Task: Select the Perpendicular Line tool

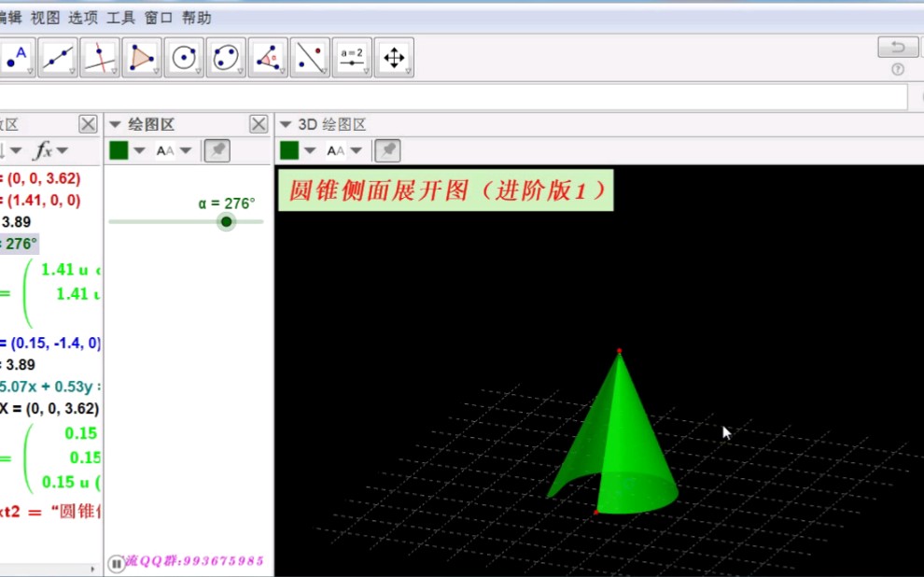Action: tap(100, 57)
